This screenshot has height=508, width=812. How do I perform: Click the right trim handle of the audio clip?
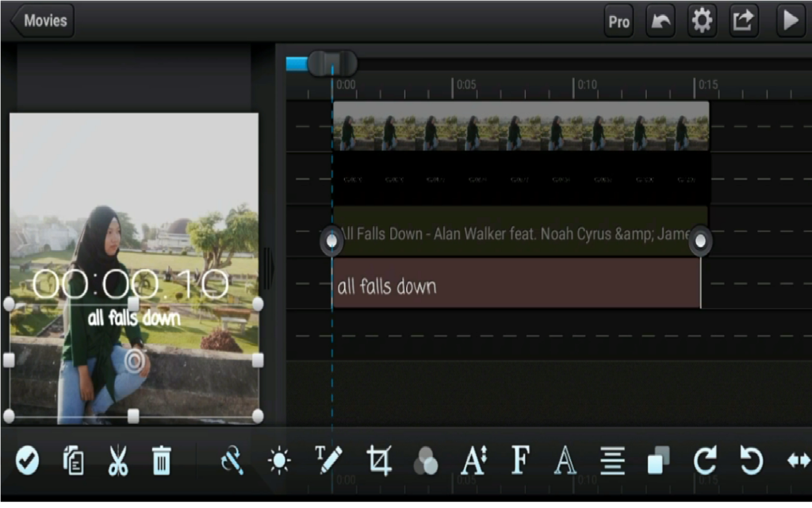[x=700, y=241]
